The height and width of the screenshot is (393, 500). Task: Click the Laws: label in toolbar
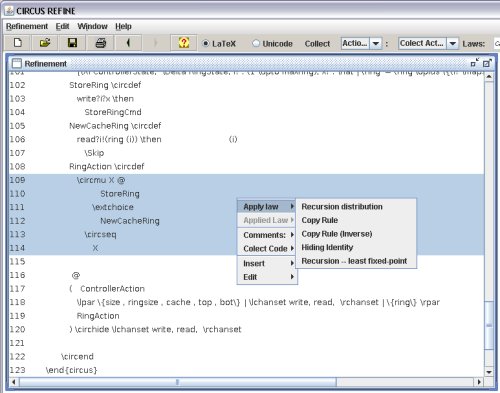(473, 44)
